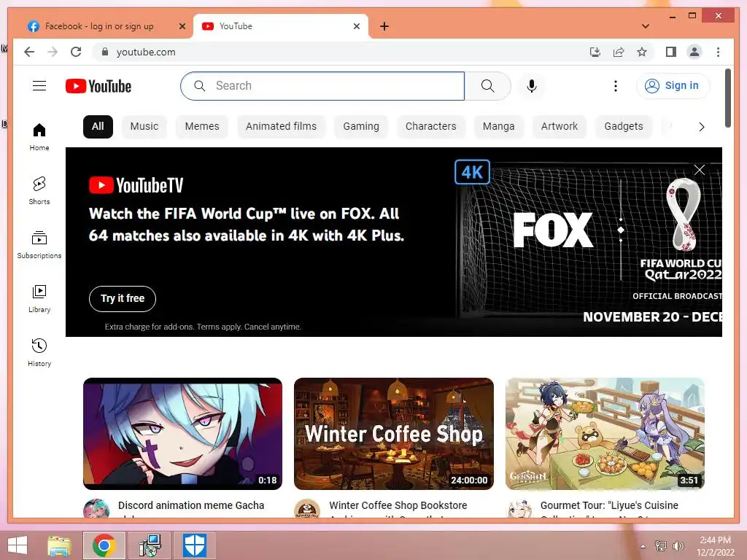The width and height of the screenshot is (747, 560).
Task: Open the Discord meme video's channel avatar
Action: tap(96, 508)
